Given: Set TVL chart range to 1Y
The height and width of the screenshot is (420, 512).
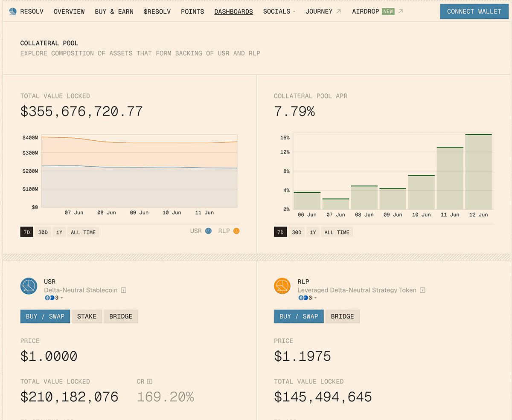Looking at the screenshot, I should pos(59,232).
